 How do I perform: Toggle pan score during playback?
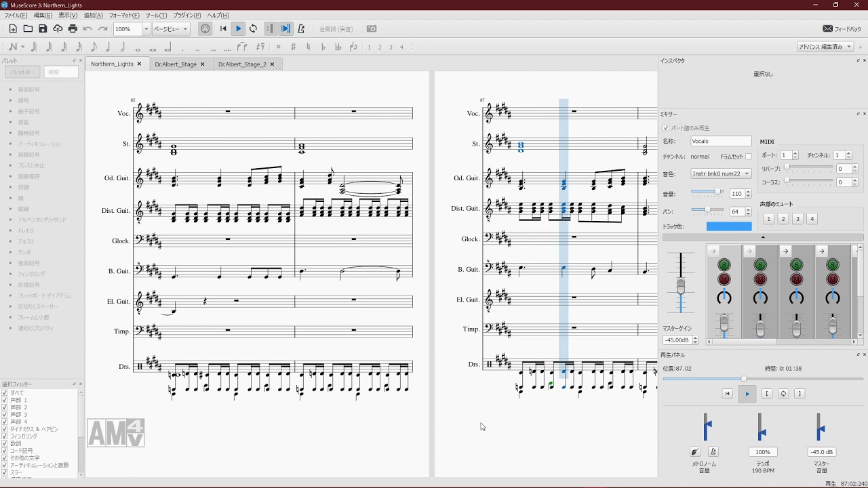click(285, 28)
